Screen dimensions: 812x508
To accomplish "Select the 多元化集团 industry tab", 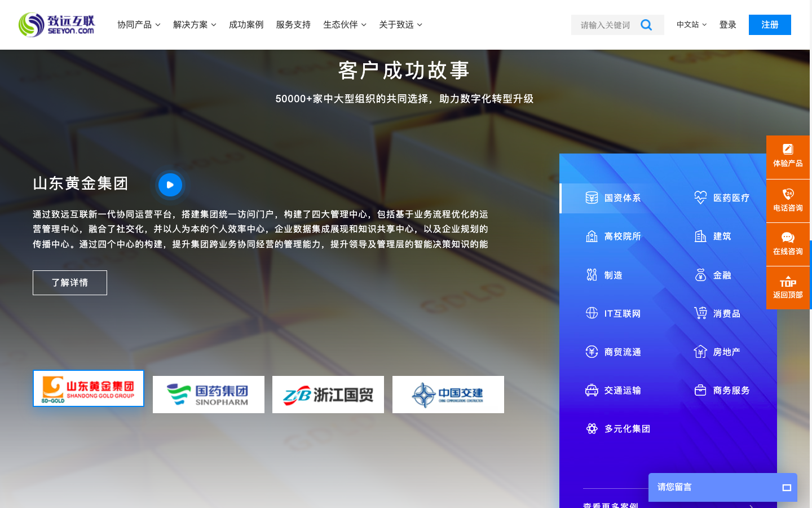I will (x=618, y=429).
